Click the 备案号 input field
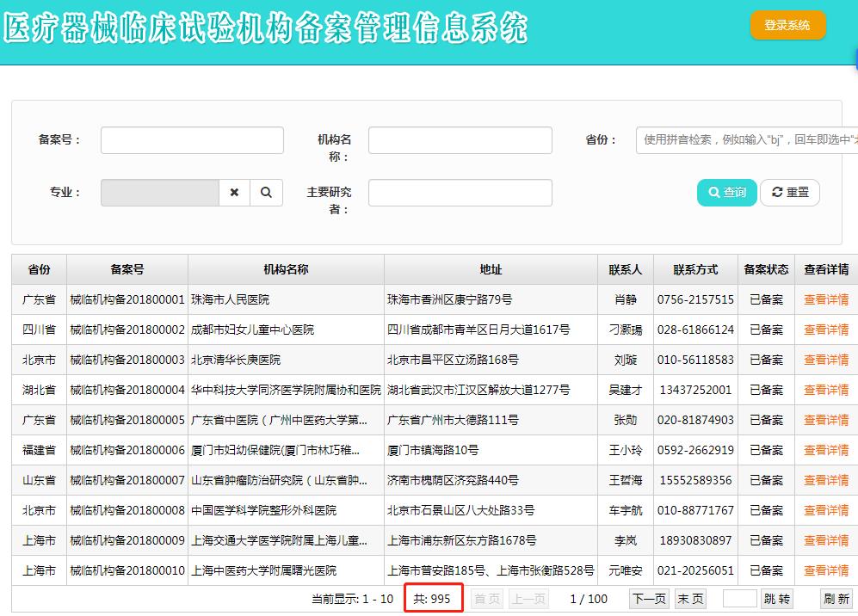This screenshot has width=858, height=616. click(x=191, y=139)
